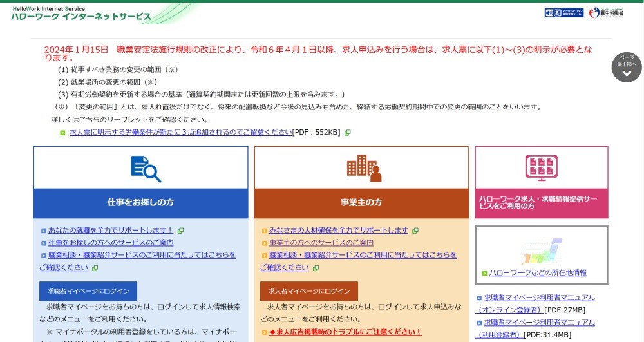The image size is (644, 342).
Task: Open the PDF link 求人票に明示する労働条件が新たに3点追加
Action: (181, 132)
